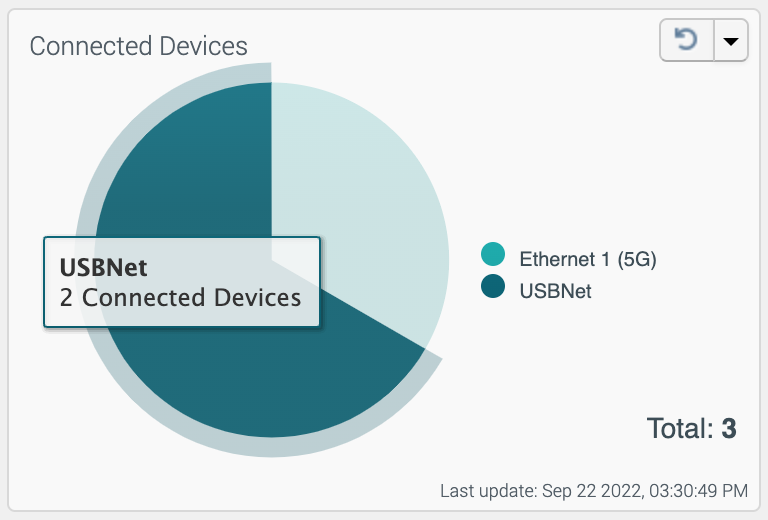This screenshot has width=768, height=520.
Task: Click the "2 Connected Devices" tooltip text
Action: 180,297
